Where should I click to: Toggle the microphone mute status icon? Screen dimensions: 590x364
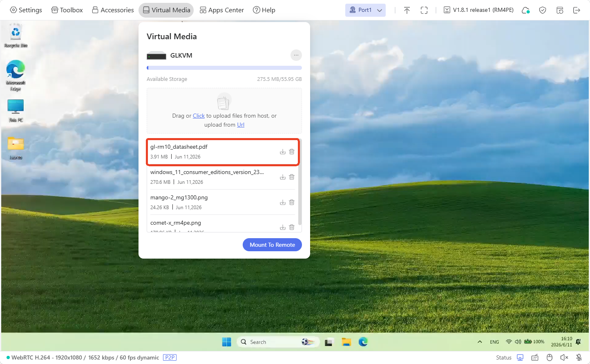(579, 357)
